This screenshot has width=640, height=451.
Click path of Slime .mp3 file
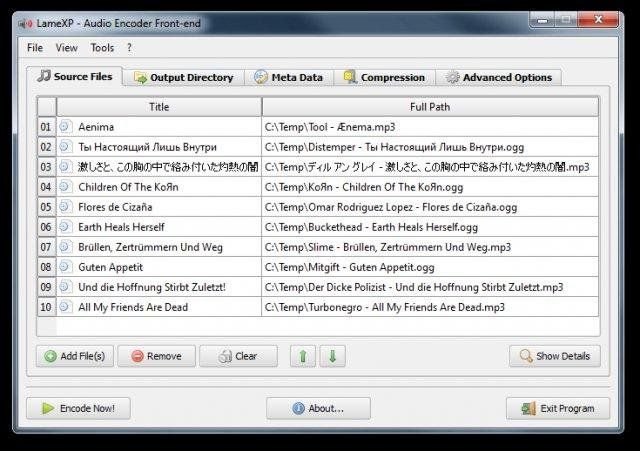point(430,247)
